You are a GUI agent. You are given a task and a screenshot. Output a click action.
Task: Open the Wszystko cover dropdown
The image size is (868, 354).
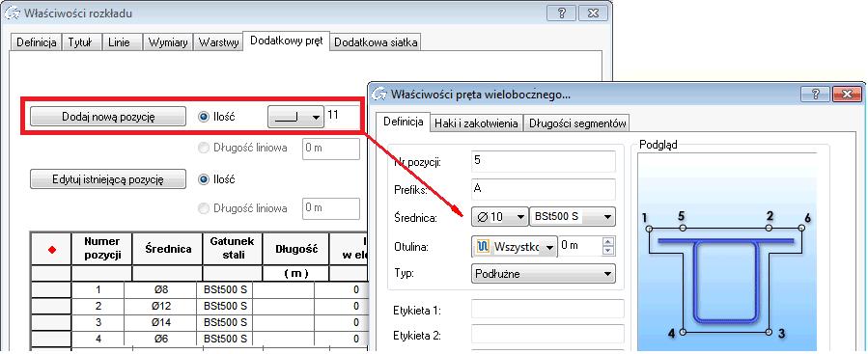(514, 247)
